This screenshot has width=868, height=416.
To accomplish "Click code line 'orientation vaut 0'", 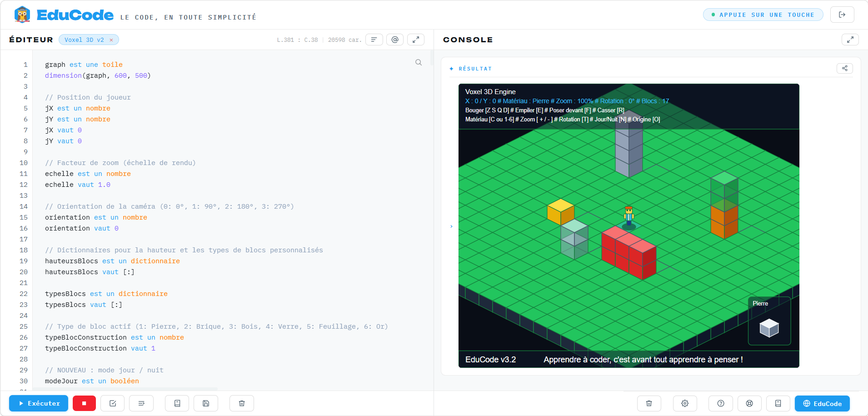I will click(82, 228).
